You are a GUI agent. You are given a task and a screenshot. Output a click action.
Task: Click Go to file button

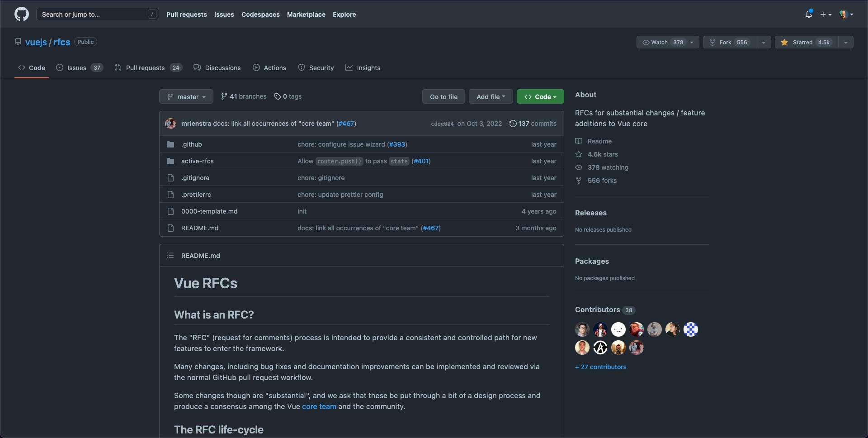coord(443,96)
